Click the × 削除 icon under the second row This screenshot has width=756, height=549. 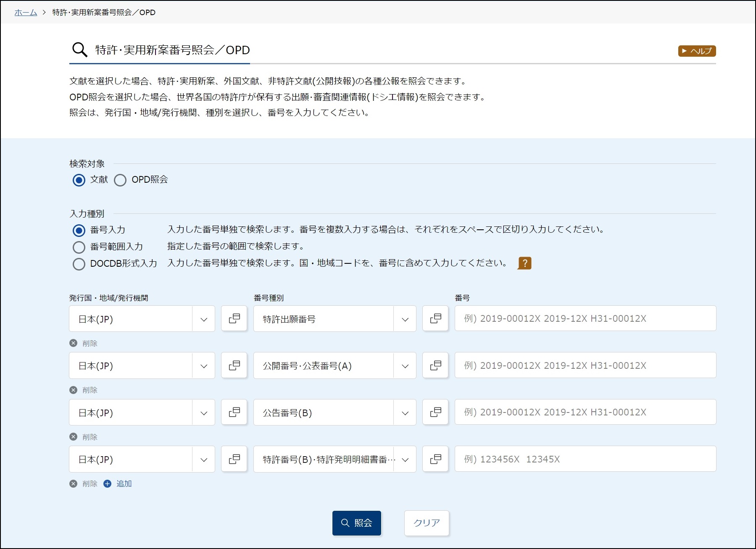74,390
